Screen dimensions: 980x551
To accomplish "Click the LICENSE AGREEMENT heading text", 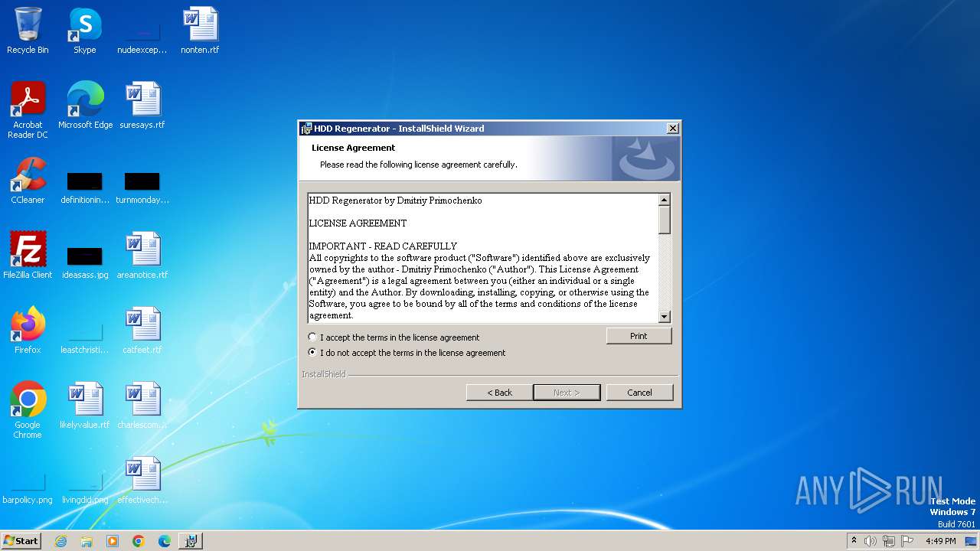I will click(x=358, y=223).
